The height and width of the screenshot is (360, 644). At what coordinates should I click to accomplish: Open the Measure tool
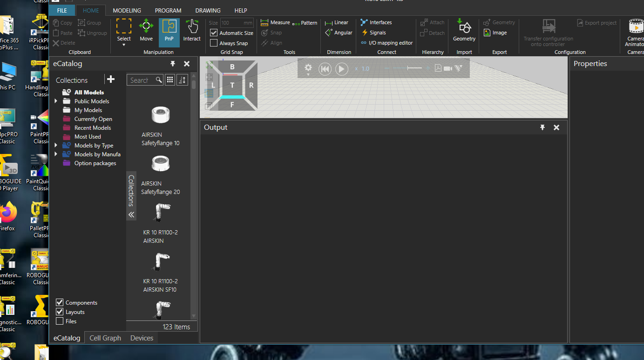[x=275, y=22]
